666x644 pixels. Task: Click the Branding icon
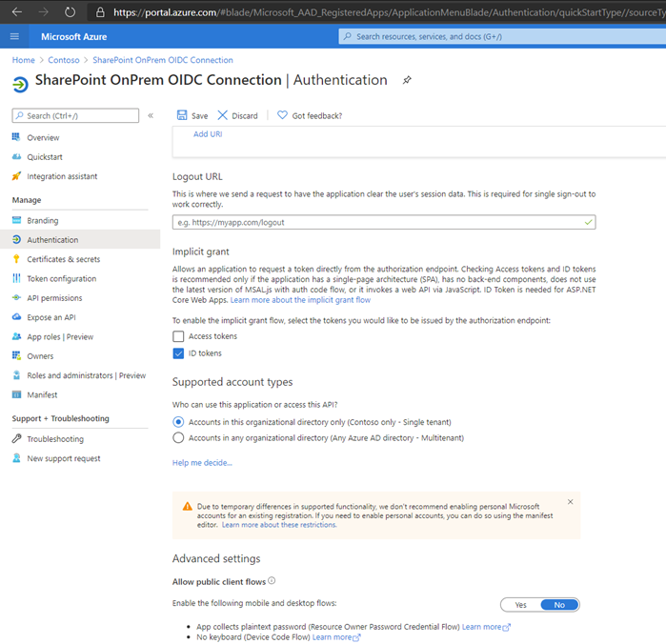point(16,220)
